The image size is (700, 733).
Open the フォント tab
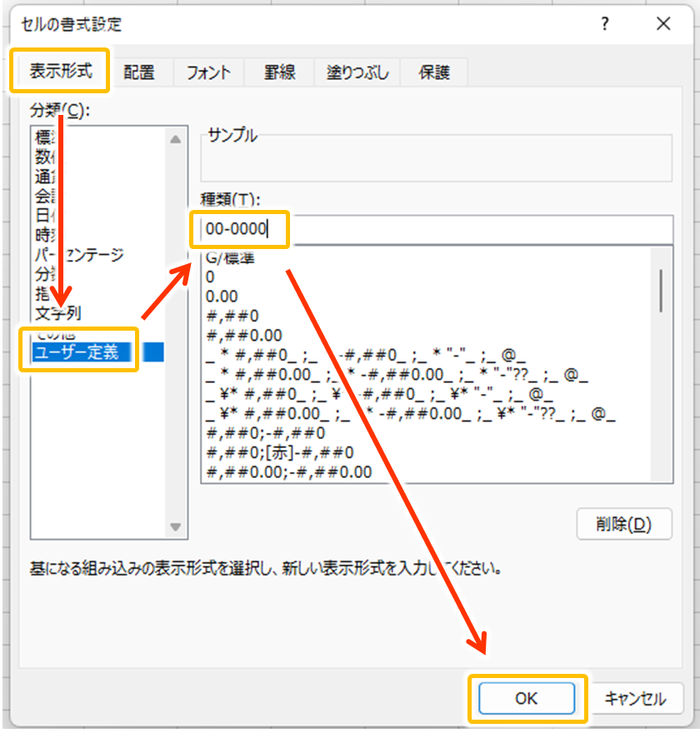click(207, 73)
